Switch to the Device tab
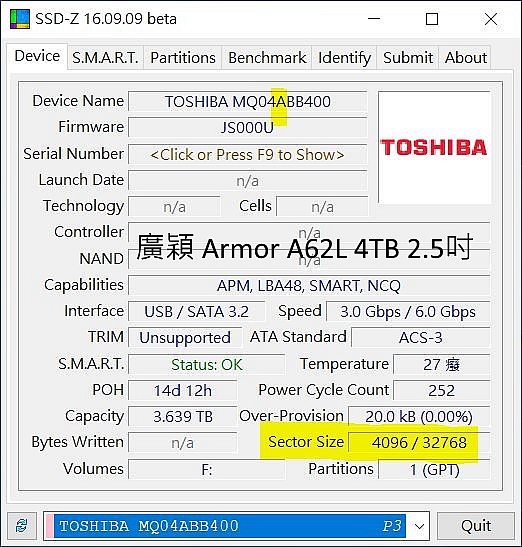Viewport: 522px width, 547px height. (37, 56)
